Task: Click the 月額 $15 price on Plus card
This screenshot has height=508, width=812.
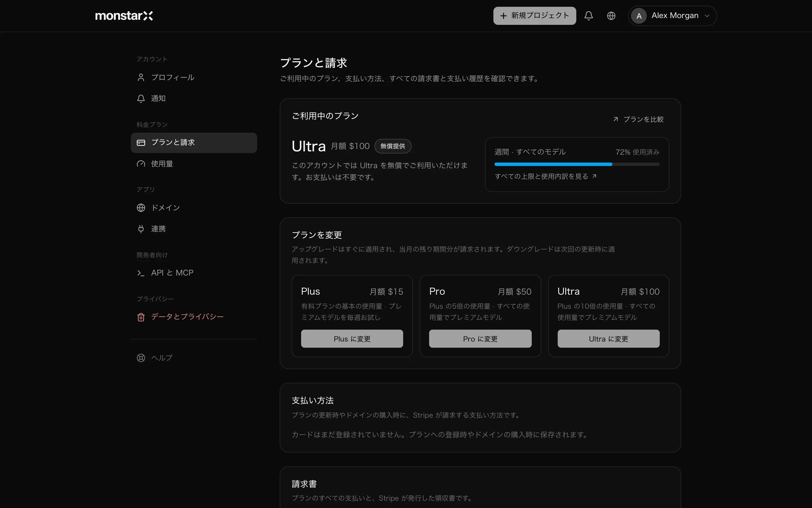Action: pos(386,292)
